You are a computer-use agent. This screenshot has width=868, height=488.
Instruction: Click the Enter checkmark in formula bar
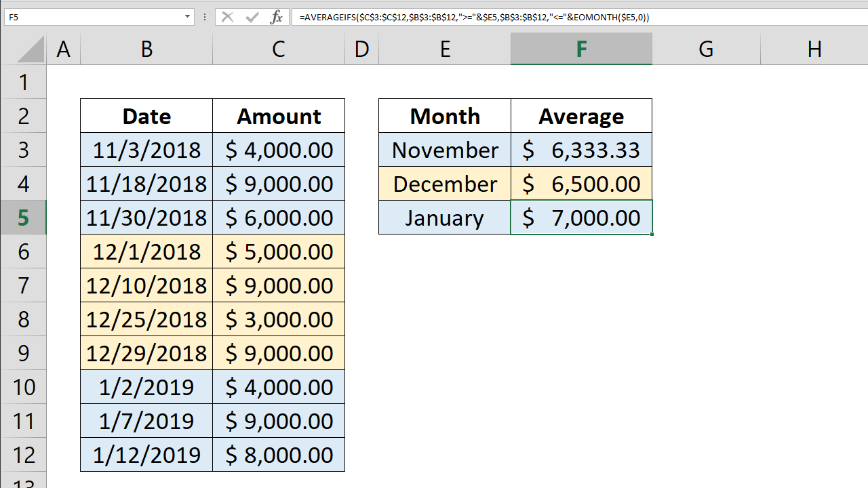(x=252, y=18)
